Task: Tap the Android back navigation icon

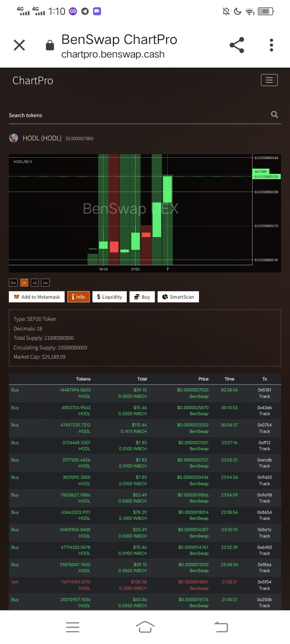Action: click(x=221, y=627)
